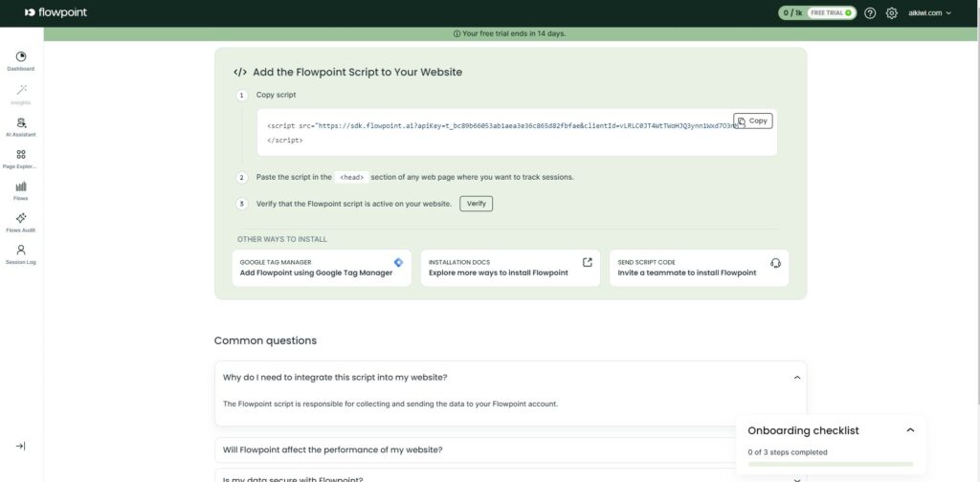Click the '<head>' code tag text
980x482 pixels.
tap(351, 177)
